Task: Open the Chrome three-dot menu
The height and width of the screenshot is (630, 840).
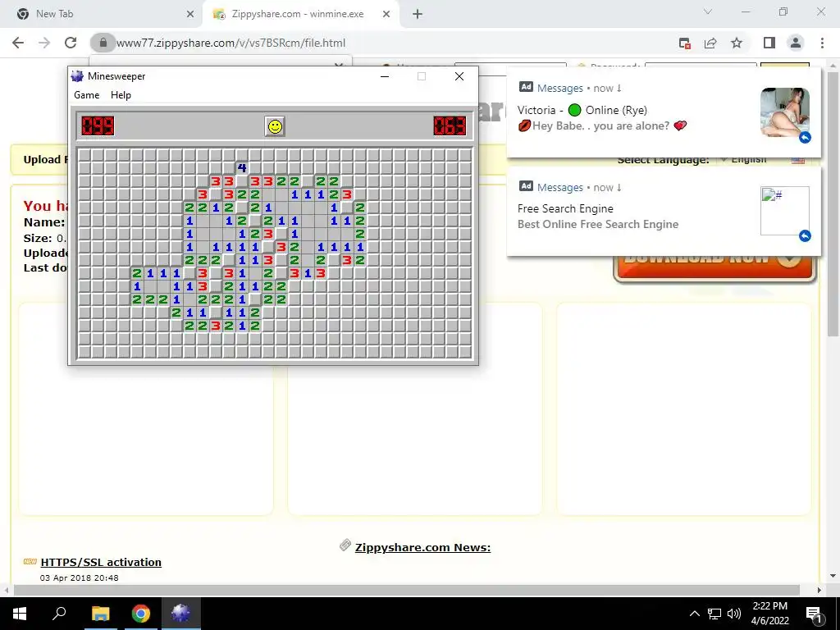Action: point(822,43)
